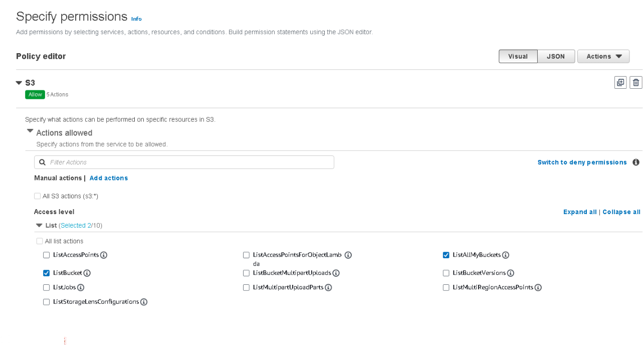The height and width of the screenshot is (345, 644).
Task: Click the green Allow badge
Action: pyautogui.click(x=35, y=94)
